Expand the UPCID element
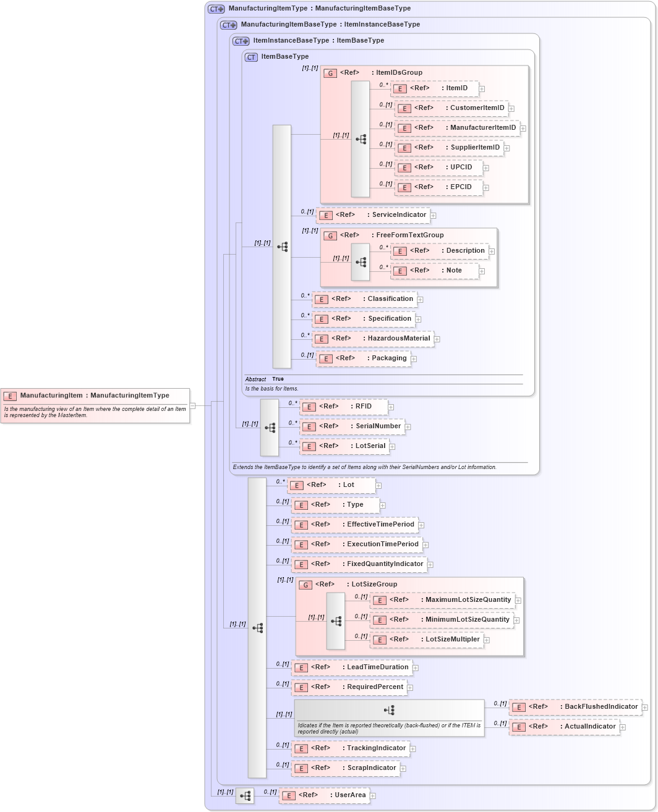658x812 pixels. tap(485, 167)
